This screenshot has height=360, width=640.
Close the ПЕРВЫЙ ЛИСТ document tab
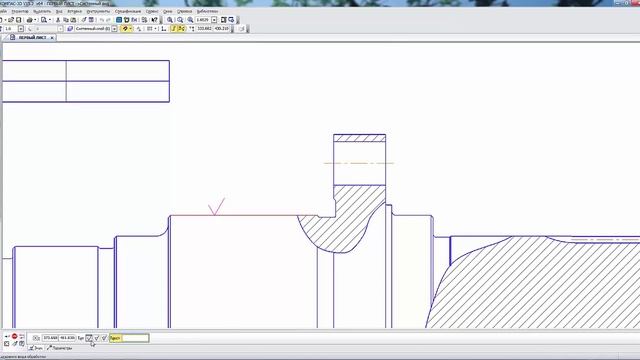coord(52,38)
